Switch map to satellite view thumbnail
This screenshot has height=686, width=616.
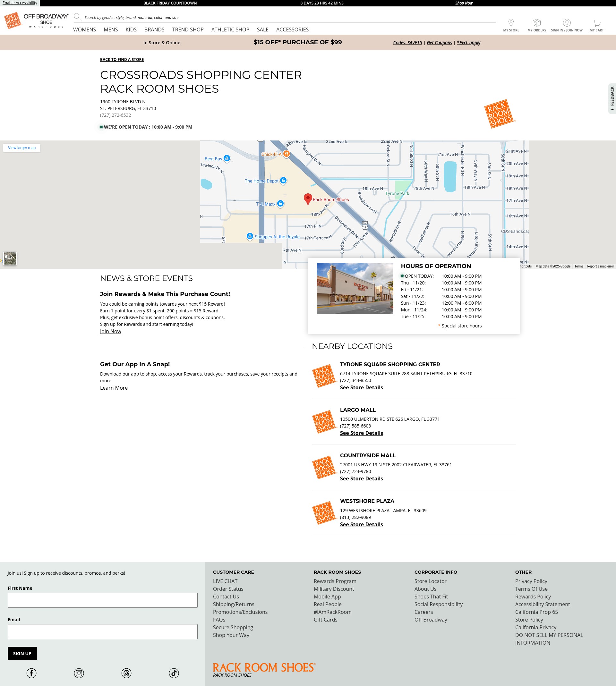(x=10, y=258)
